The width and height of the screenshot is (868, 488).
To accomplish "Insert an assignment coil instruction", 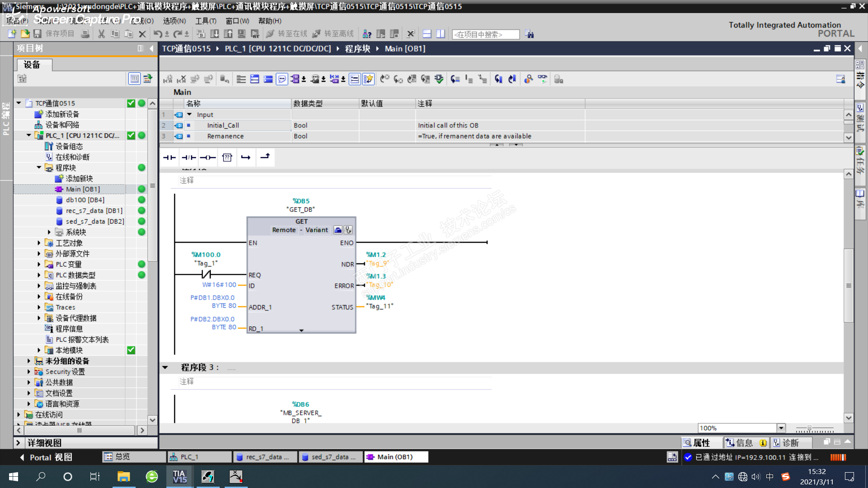I will click(x=208, y=157).
